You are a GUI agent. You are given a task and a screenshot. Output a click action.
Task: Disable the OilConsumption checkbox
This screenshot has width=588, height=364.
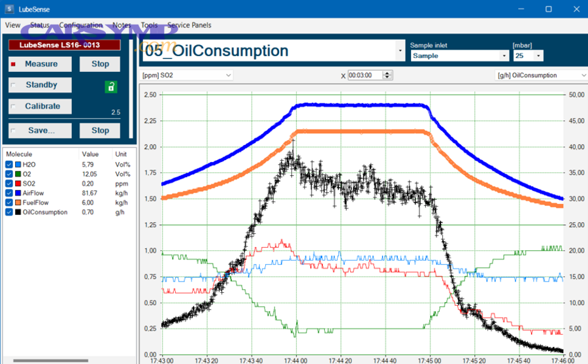[8, 212]
